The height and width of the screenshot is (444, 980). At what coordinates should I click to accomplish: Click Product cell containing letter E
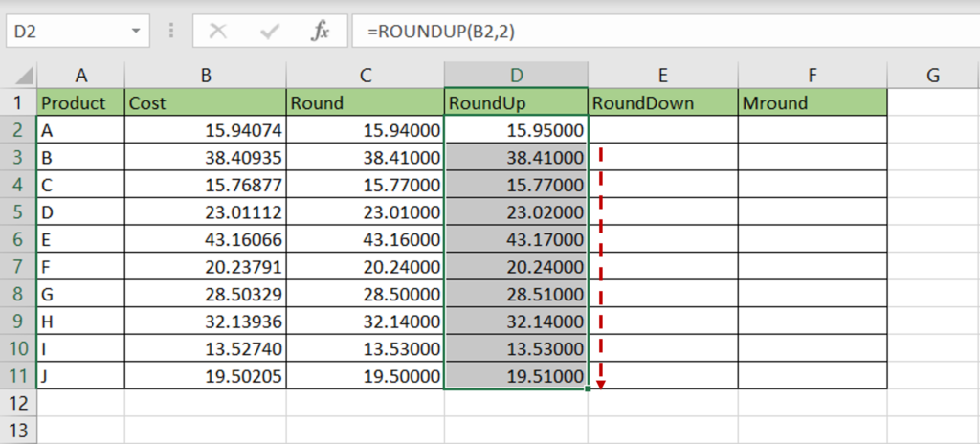(x=80, y=239)
